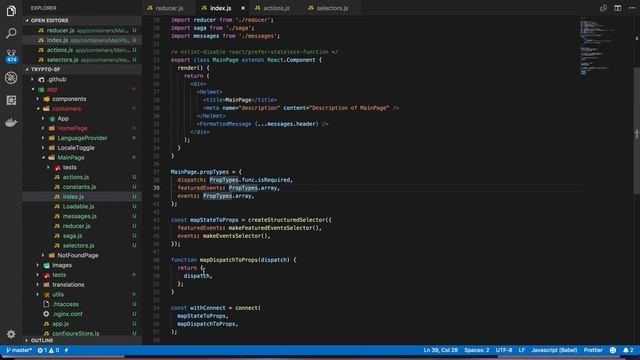Viewport: 640px width, 360px height.
Task: Click the open changes icon in editor toolbar
Action: [x=603, y=8]
